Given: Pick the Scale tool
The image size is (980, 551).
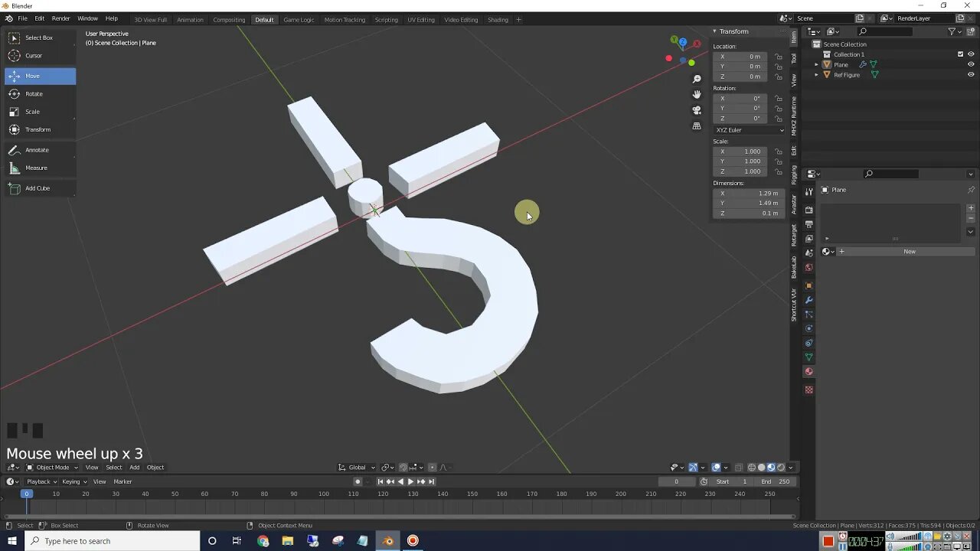Looking at the screenshot, I should click(x=40, y=112).
